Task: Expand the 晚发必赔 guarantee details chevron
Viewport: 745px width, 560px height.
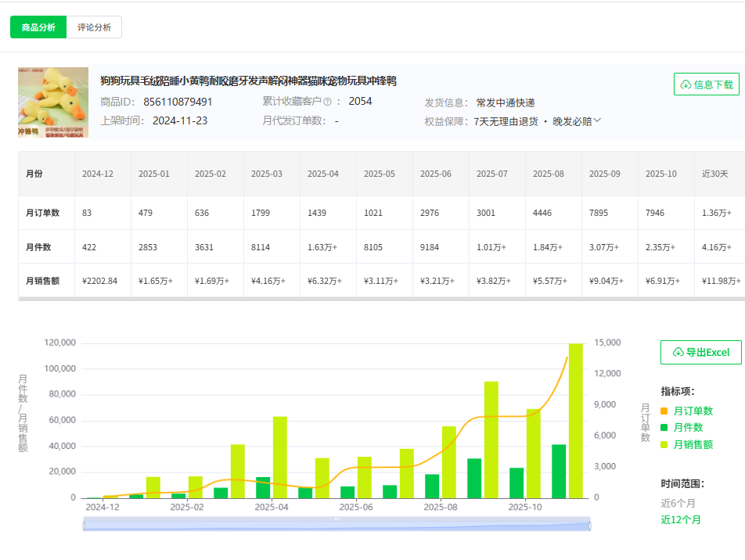Action: tap(597, 120)
